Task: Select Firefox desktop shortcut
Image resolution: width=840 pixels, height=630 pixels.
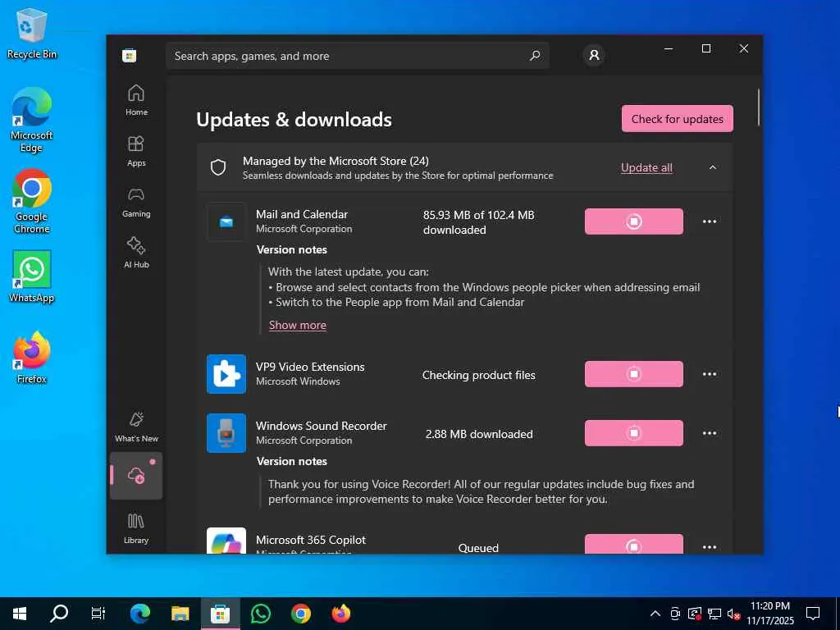Action: click(32, 358)
